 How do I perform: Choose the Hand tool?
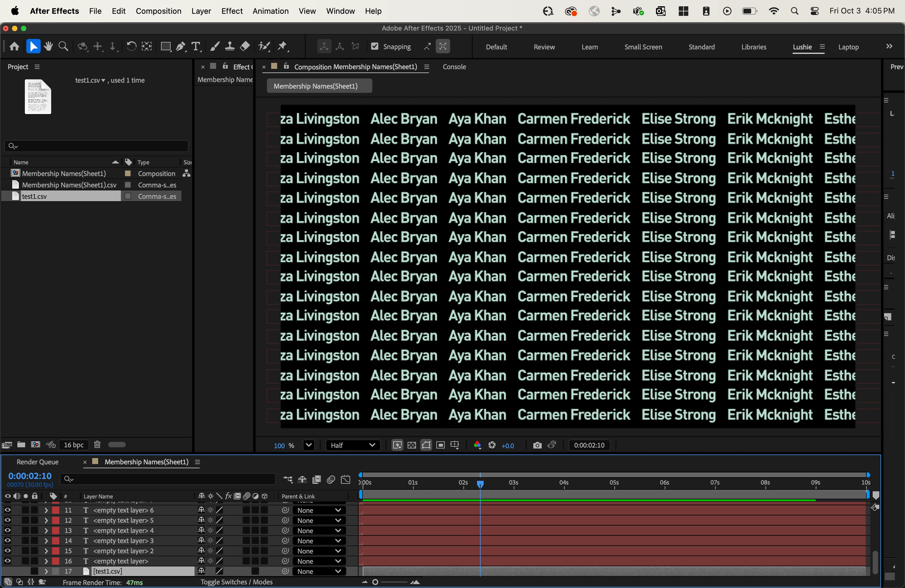point(48,46)
